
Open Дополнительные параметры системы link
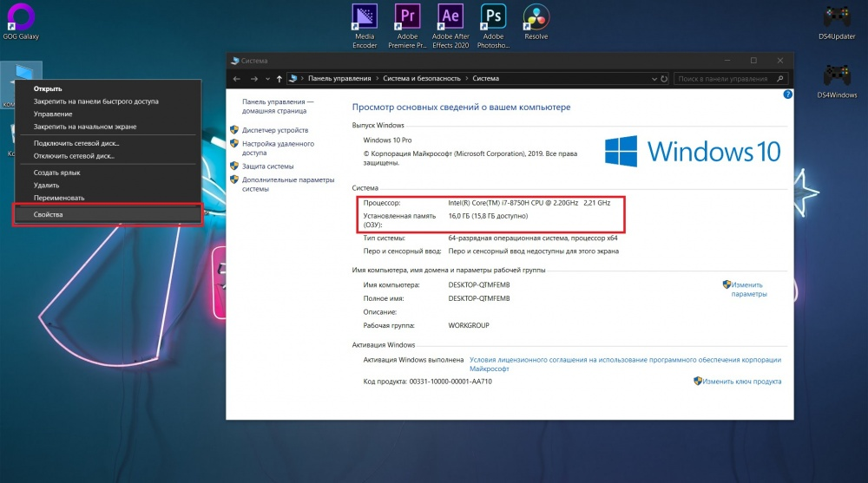(288, 184)
